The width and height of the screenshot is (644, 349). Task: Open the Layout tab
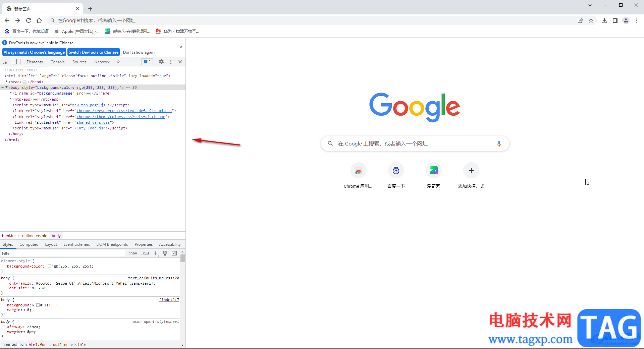[x=51, y=244]
